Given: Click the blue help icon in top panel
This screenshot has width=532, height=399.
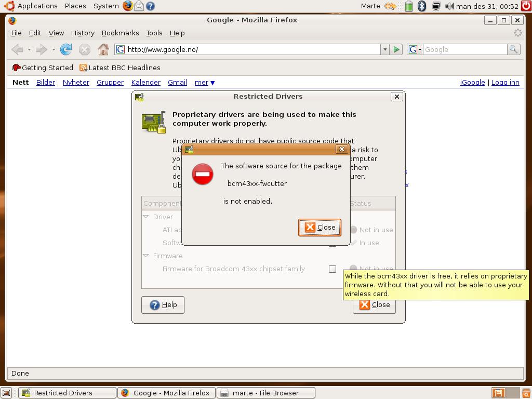Looking at the screenshot, I should 150,6.
